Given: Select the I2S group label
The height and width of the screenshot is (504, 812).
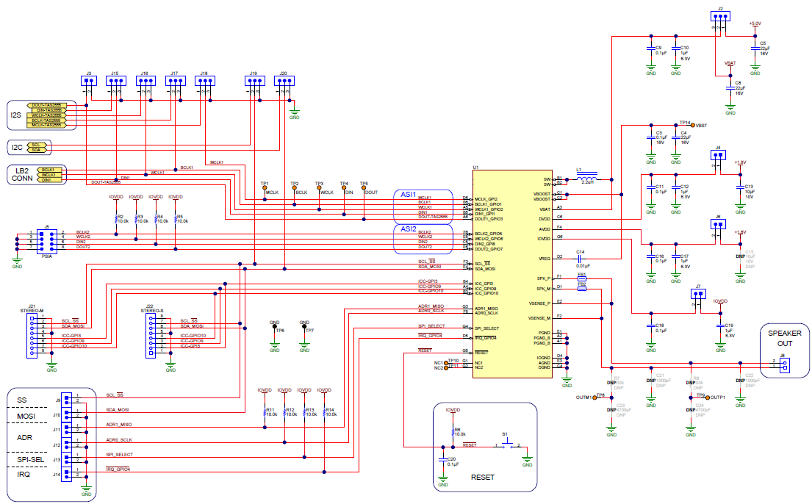Looking at the screenshot, I should coord(15,115).
